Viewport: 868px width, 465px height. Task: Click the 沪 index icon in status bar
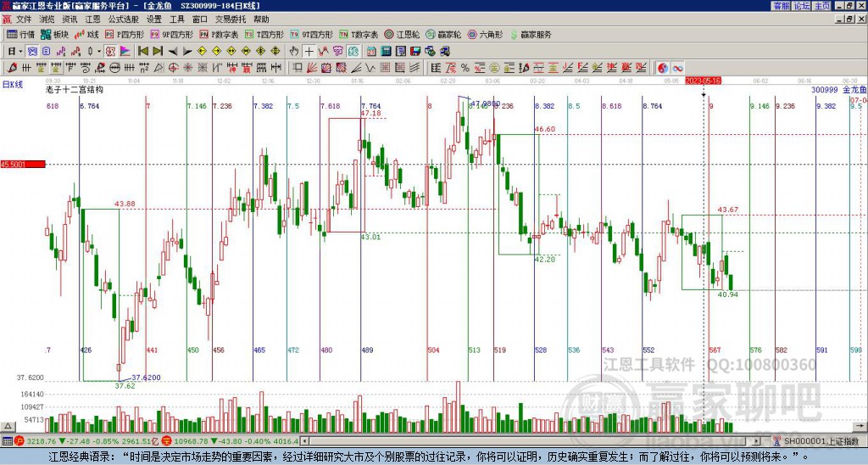pyautogui.click(x=20, y=441)
